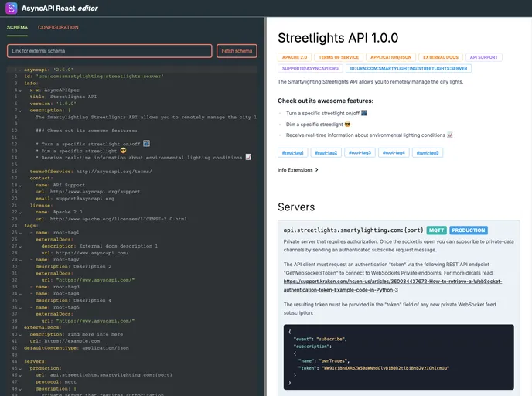Open the #root-tag1 tag link
The width and height of the screenshot is (532, 396).
pyautogui.click(x=293, y=152)
